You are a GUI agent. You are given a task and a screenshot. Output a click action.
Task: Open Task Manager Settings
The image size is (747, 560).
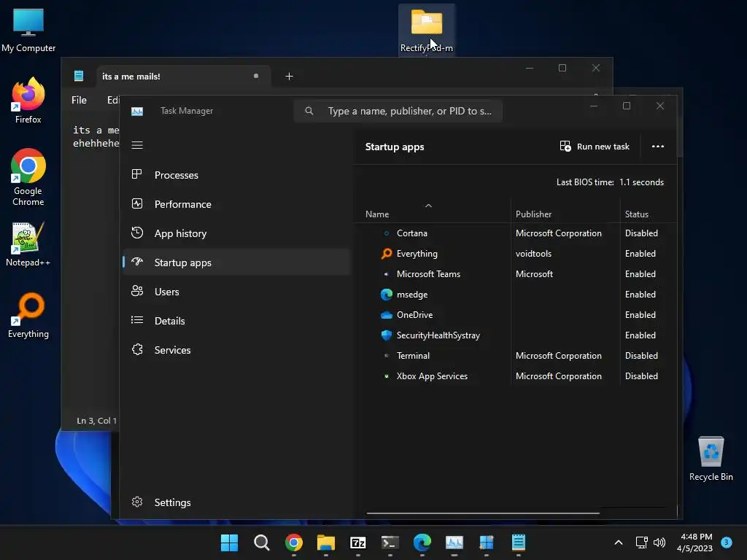(x=236, y=502)
